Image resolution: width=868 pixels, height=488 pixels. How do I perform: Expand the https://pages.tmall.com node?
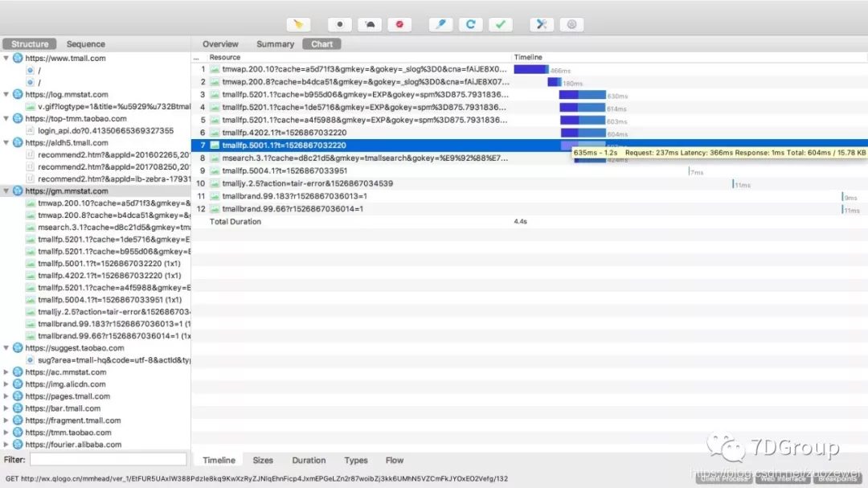(6, 396)
